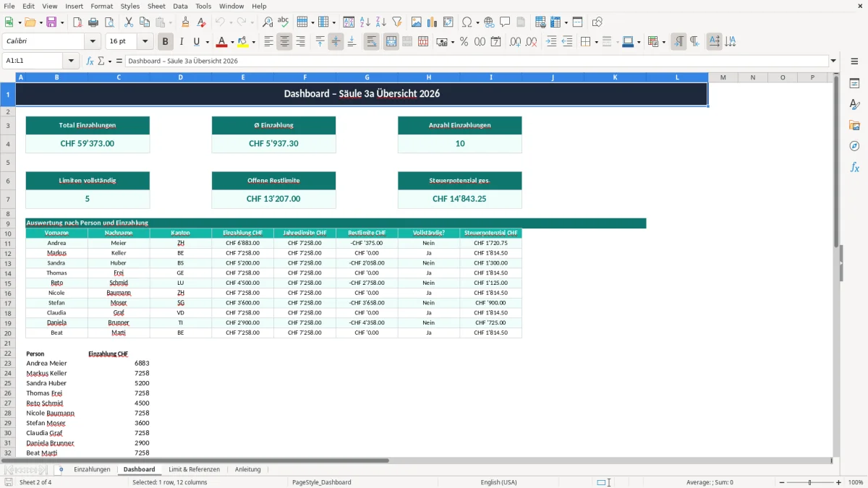The image size is (868, 488).
Task: Insert a pivot table
Action: (x=448, y=22)
